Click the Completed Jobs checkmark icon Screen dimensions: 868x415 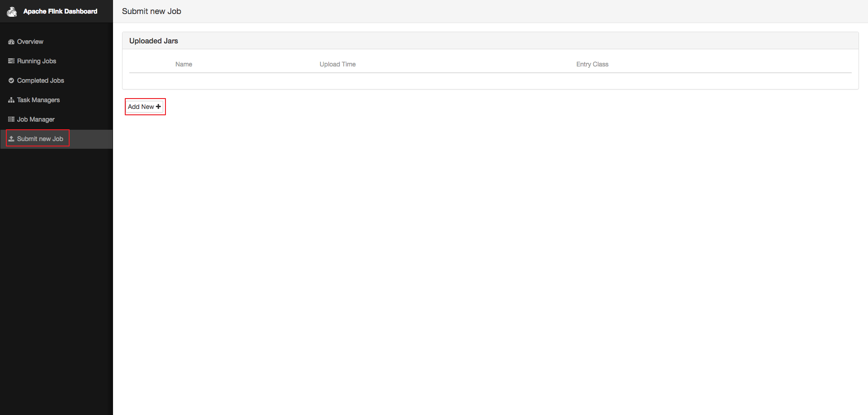[11, 80]
